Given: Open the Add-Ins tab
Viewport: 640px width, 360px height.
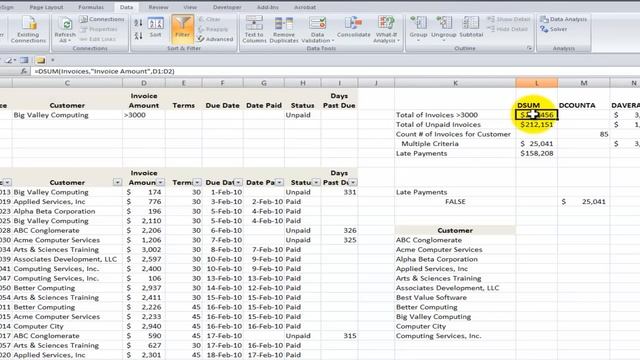Looking at the screenshot, I should point(268,7).
